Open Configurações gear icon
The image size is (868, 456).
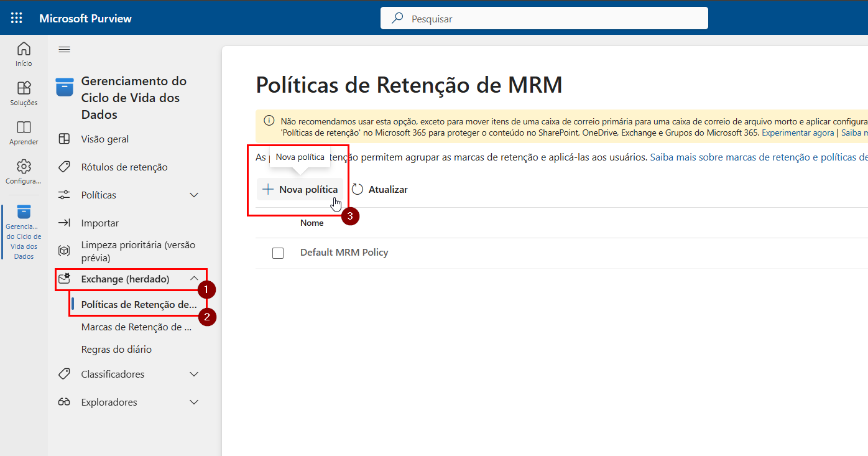click(24, 167)
